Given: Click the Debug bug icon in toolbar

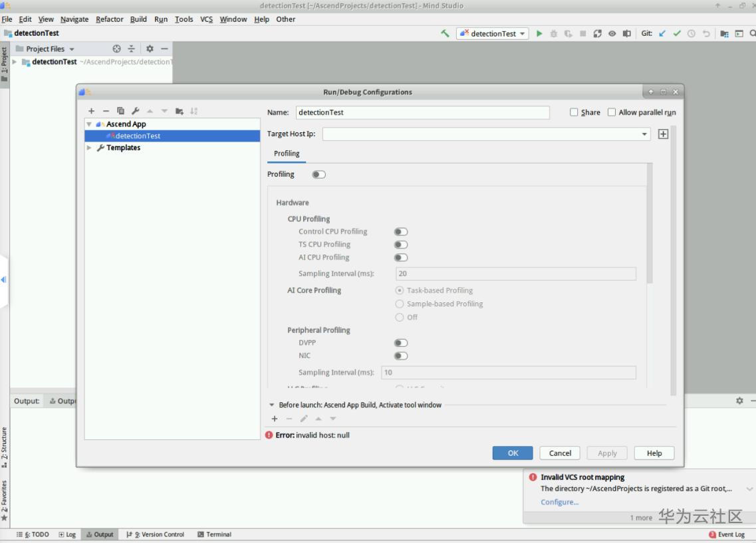Looking at the screenshot, I should point(553,33).
